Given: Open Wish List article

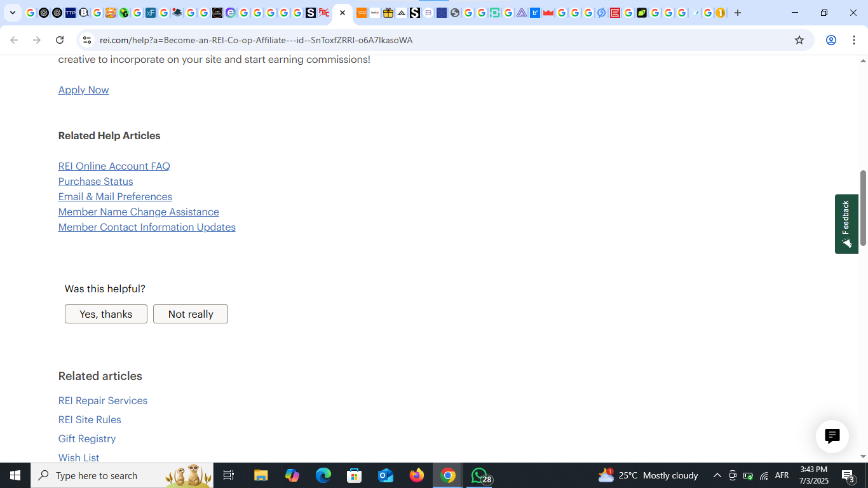Looking at the screenshot, I should tap(79, 457).
